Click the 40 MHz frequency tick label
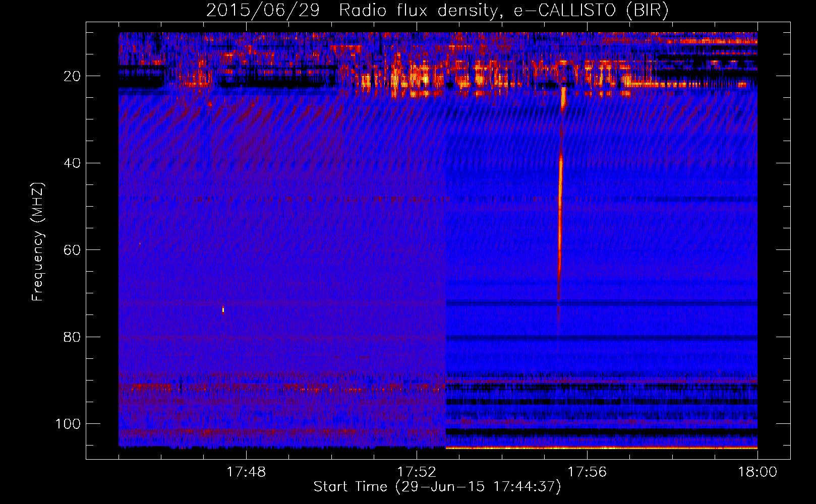 click(73, 163)
